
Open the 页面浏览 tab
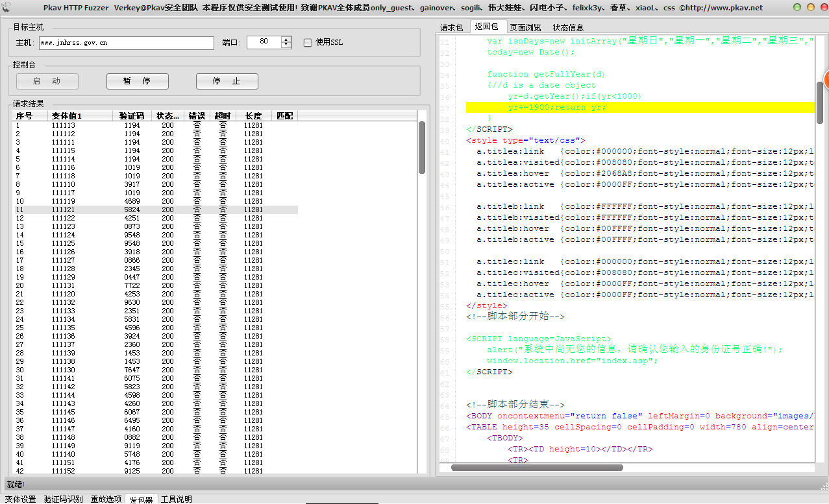525,27
